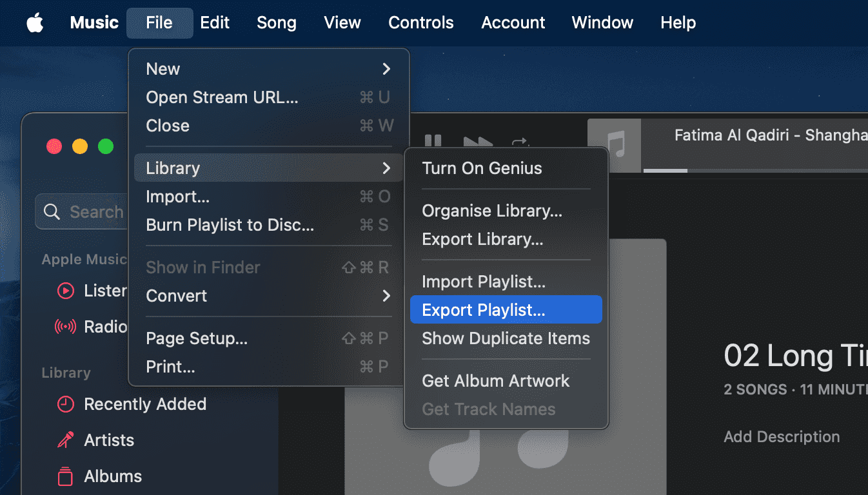Click the fast-forward skip icon

click(478, 143)
